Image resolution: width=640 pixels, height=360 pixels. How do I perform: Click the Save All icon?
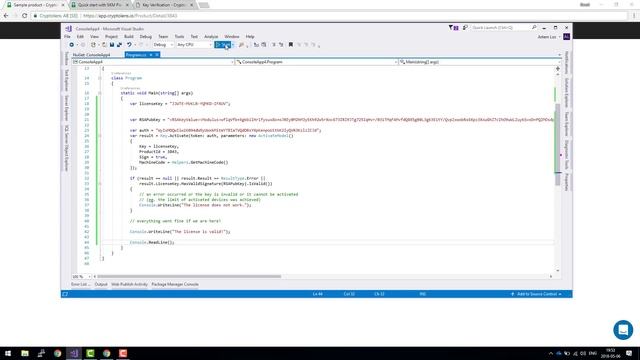point(119,44)
